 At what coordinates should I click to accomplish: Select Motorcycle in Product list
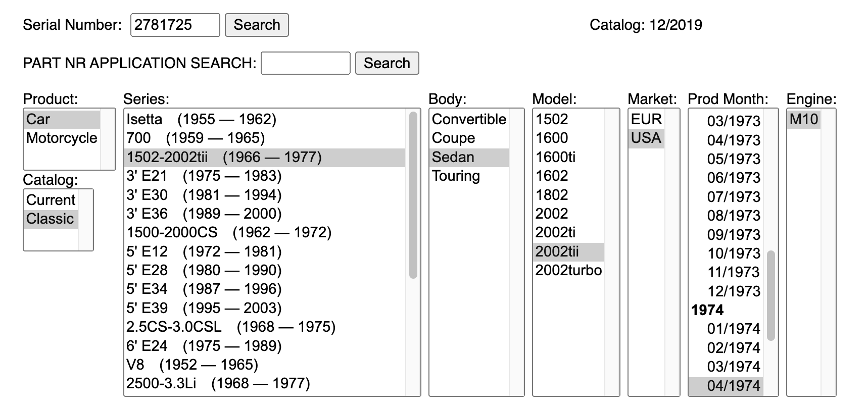62,138
